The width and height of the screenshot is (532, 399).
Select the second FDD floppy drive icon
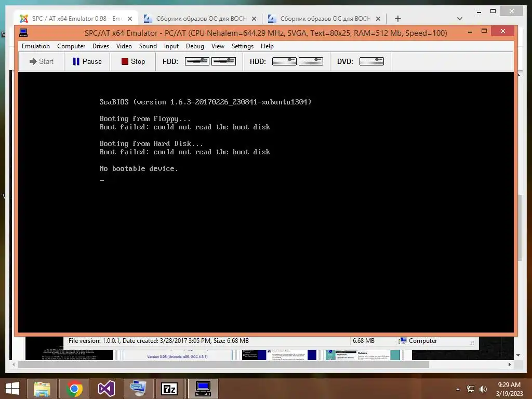click(x=223, y=61)
